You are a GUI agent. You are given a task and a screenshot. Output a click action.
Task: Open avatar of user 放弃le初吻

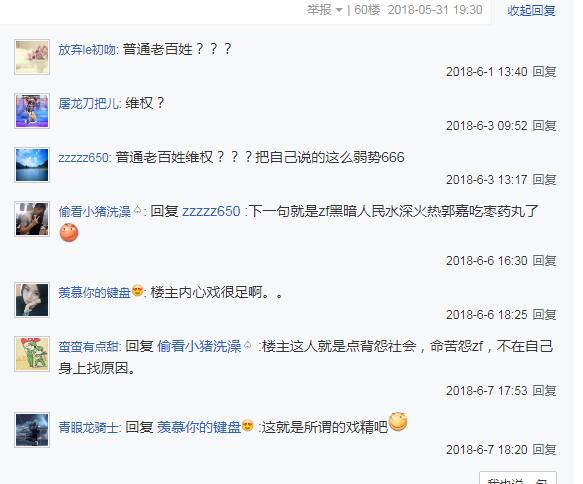point(32,57)
